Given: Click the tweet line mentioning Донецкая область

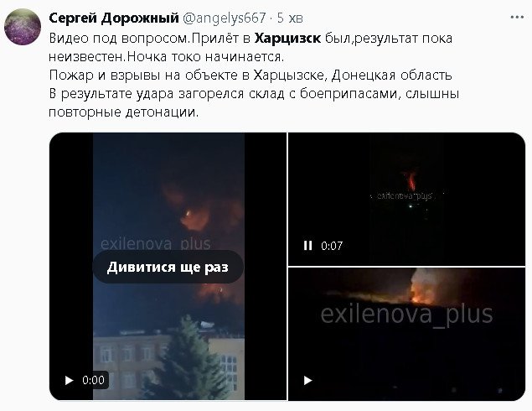Looking at the screenshot, I should click(x=251, y=75).
